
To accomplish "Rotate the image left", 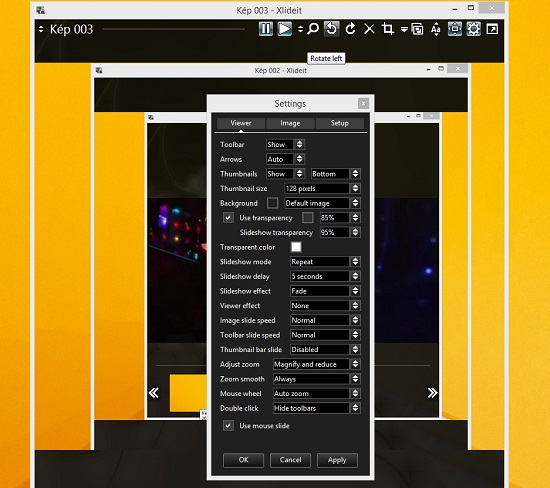I will 331,29.
